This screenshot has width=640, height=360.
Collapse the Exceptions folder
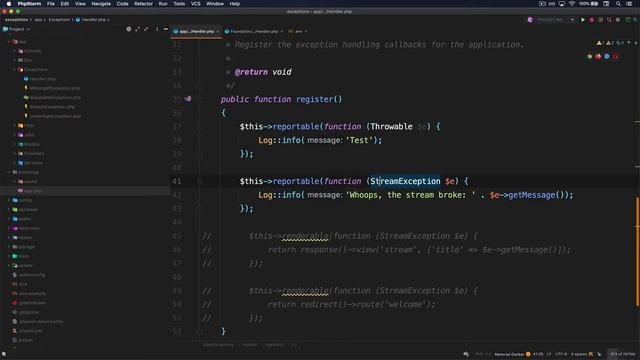pyautogui.click(x=15, y=70)
